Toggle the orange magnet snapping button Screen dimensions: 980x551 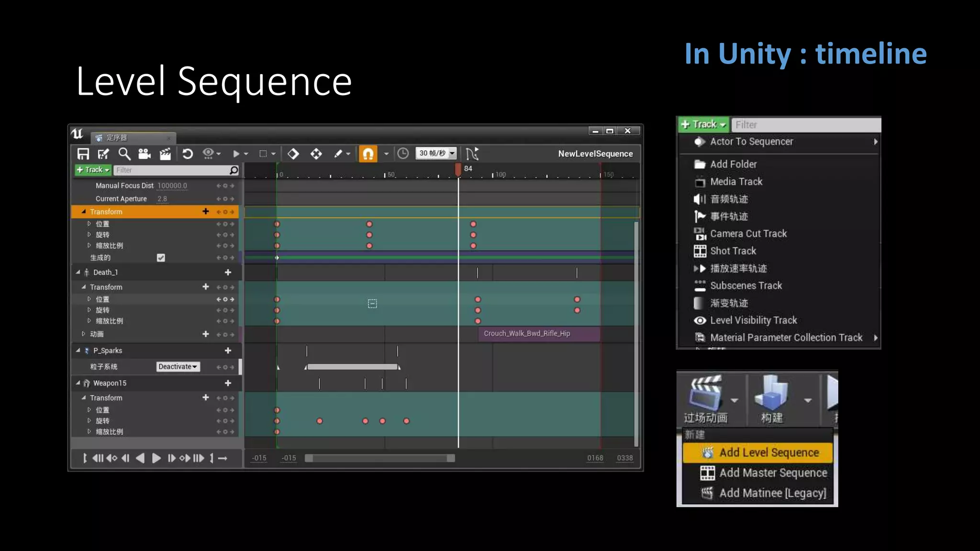tap(368, 154)
